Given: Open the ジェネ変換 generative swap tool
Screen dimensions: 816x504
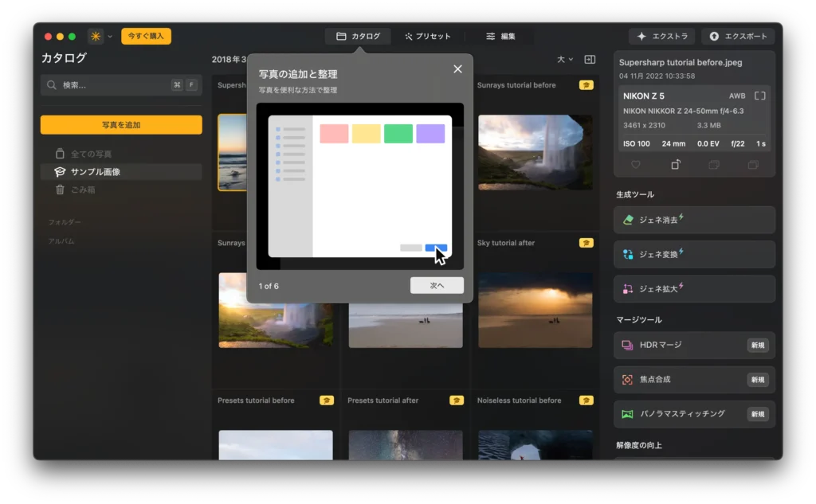Looking at the screenshot, I should tap(692, 255).
